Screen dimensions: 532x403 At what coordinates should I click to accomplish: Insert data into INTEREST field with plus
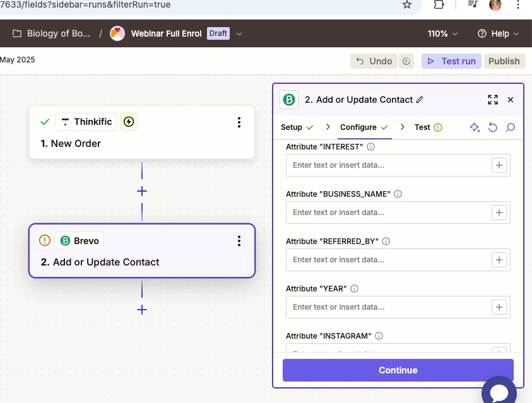499,165
